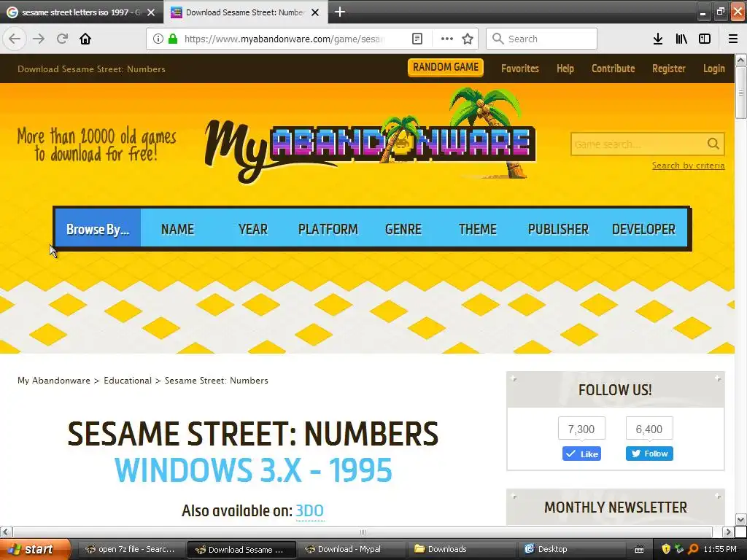Open Contribute in site header

point(613,69)
